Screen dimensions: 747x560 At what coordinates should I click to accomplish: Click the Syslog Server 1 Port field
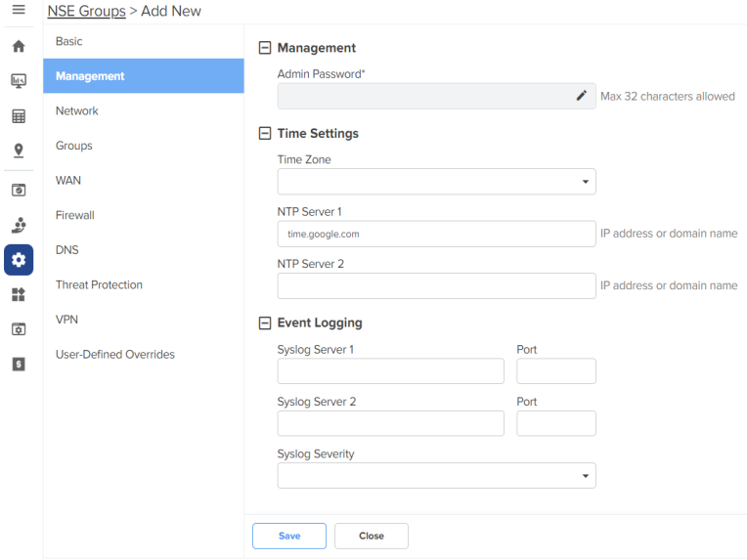[556, 371]
